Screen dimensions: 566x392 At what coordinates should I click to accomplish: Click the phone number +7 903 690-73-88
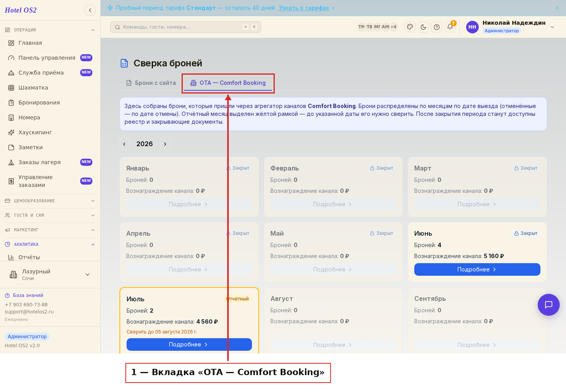(26, 305)
